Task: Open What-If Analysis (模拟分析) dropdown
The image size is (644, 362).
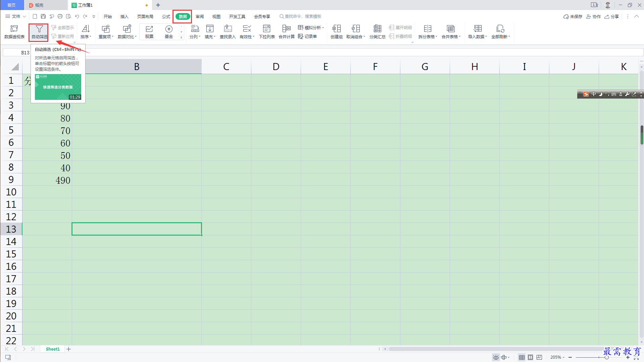Action: coord(311,27)
